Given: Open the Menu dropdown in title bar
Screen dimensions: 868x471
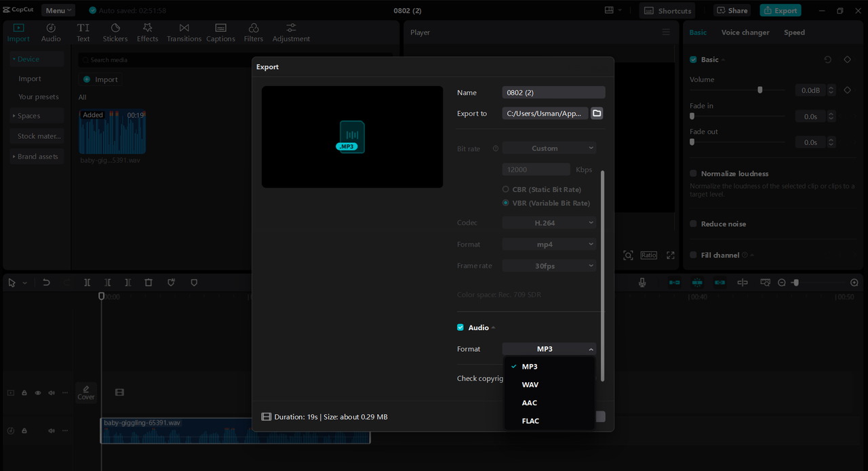Looking at the screenshot, I should pyautogui.click(x=59, y=10).
